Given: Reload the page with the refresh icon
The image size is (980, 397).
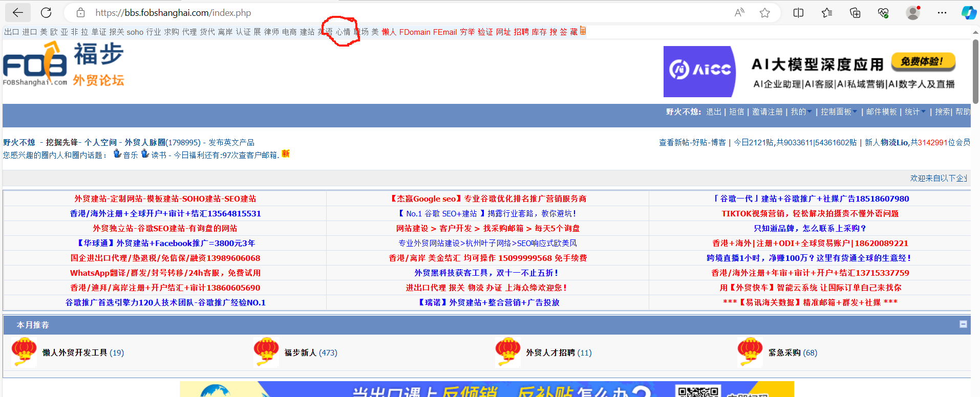Looking at the screenshot, I should pyautogui.click(x=46, y=13).
